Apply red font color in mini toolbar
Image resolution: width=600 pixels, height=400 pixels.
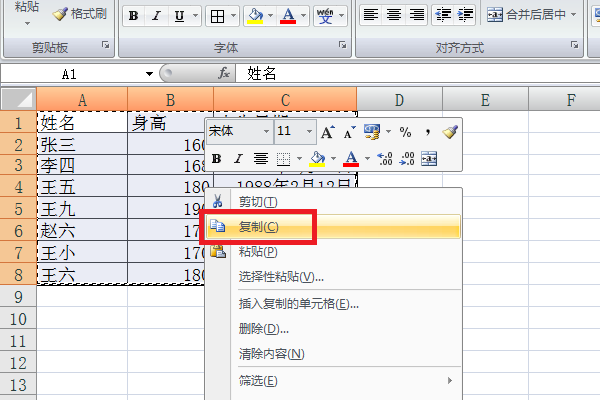coord(351,158)
